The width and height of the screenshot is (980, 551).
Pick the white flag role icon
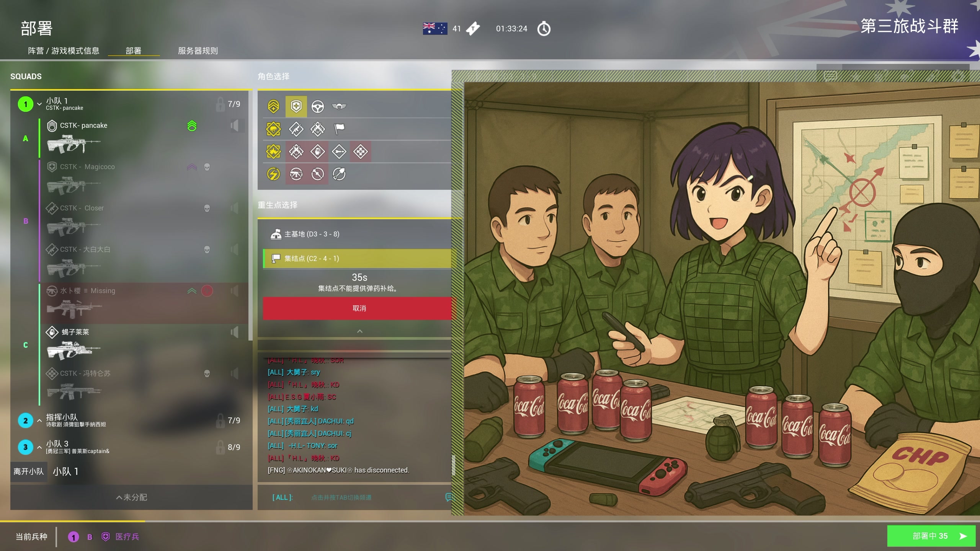[x=339, y=129]
